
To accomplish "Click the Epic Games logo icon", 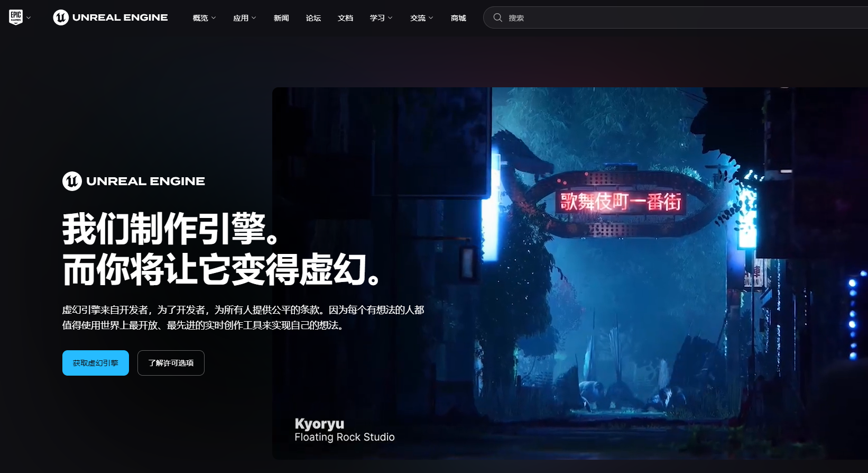I will point(16,17).
